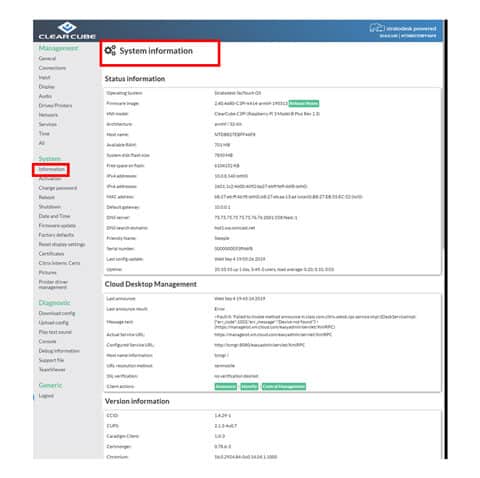Select Input in the sidebar
The height and width of the screenshot is (478, 480).
coord(44,77)
